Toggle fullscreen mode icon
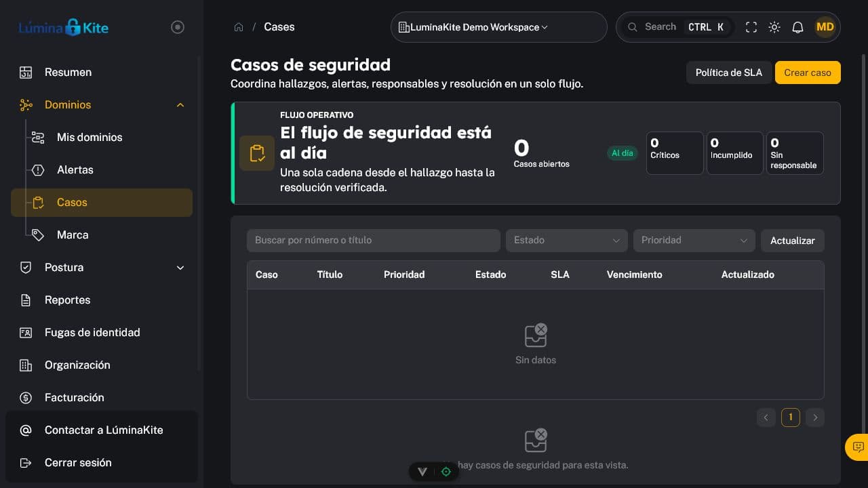Screen dimensions: 868x488 point(751,27)
